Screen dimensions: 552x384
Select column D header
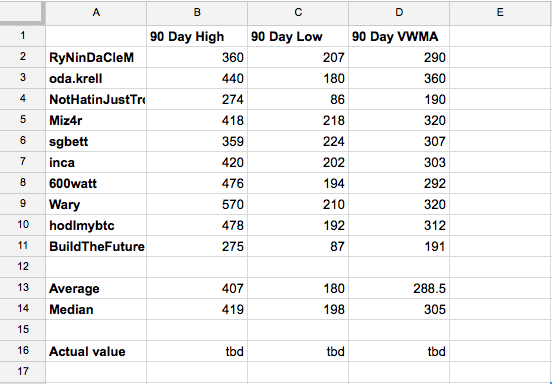tap(399, 13)
